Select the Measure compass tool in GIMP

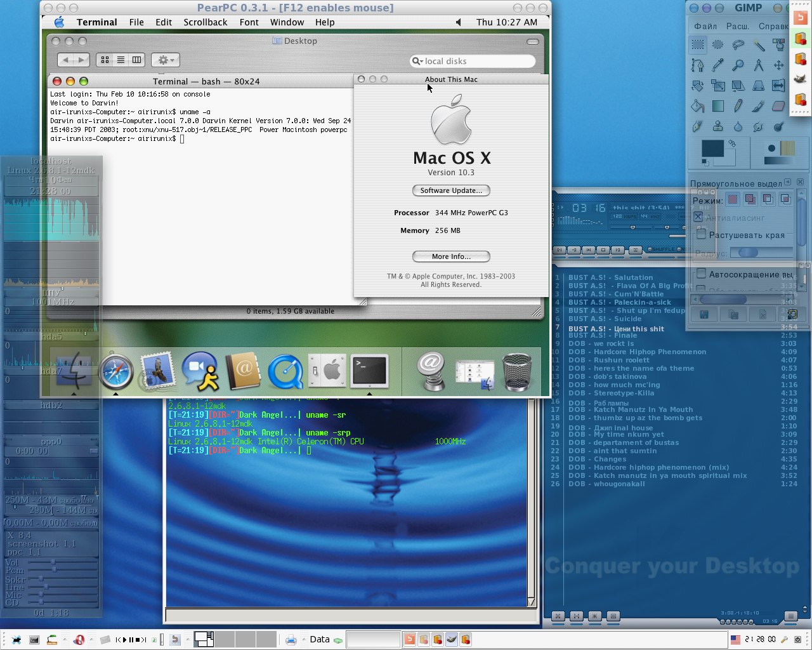759,65
